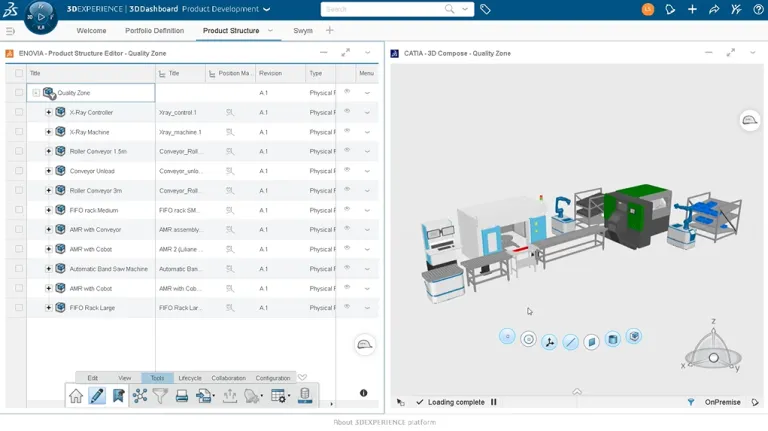
Task: Open the Configuration toolbar section
Action: [273, 378]
